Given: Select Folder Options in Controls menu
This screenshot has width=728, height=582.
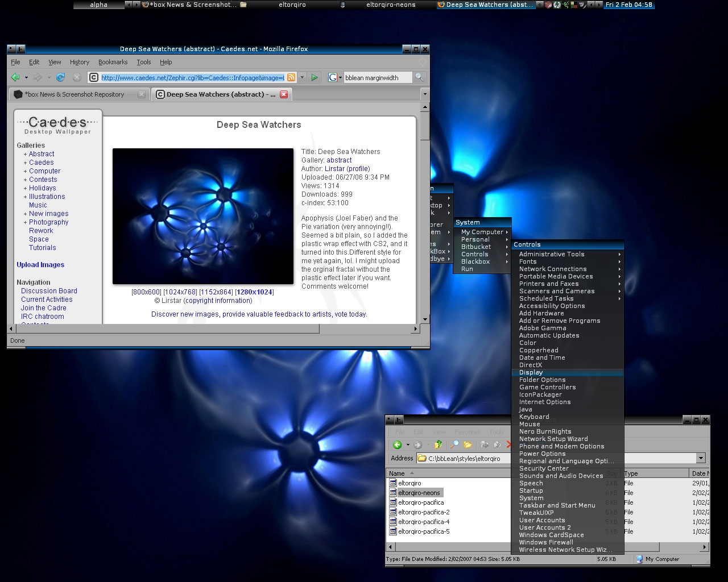Looking at the screenshot, I should click(567, 380).
